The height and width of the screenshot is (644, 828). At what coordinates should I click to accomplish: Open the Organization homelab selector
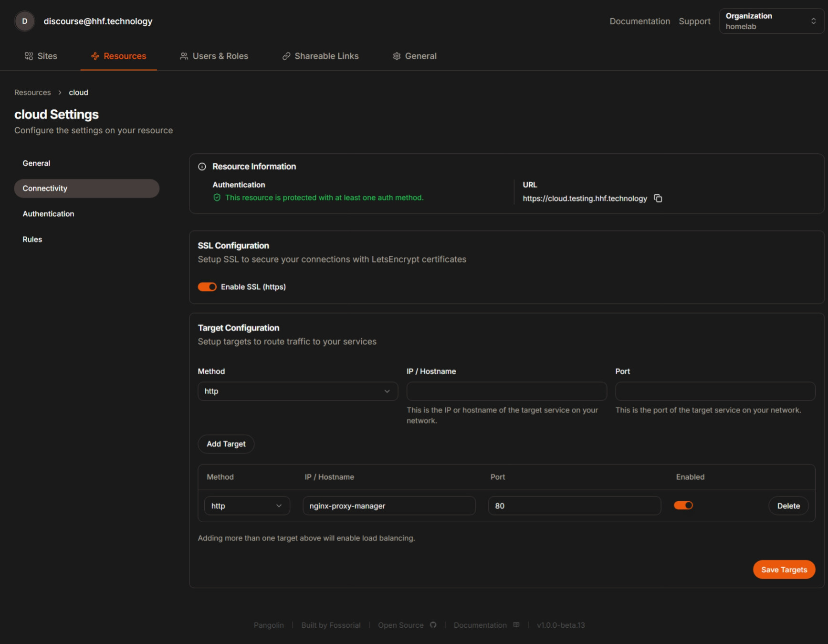(771, 21)
